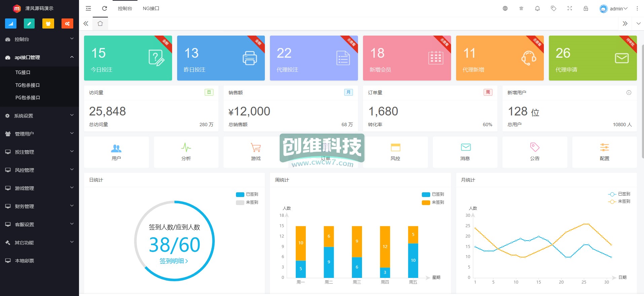Select the TG包杀接口 submenu item
This screenshot has height=296, width=644.
pos(28,85)
